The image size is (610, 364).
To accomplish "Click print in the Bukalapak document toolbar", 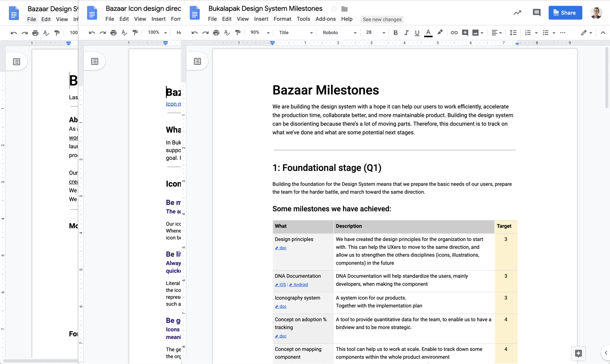I will pyautogui.click(x=216, y=33).
